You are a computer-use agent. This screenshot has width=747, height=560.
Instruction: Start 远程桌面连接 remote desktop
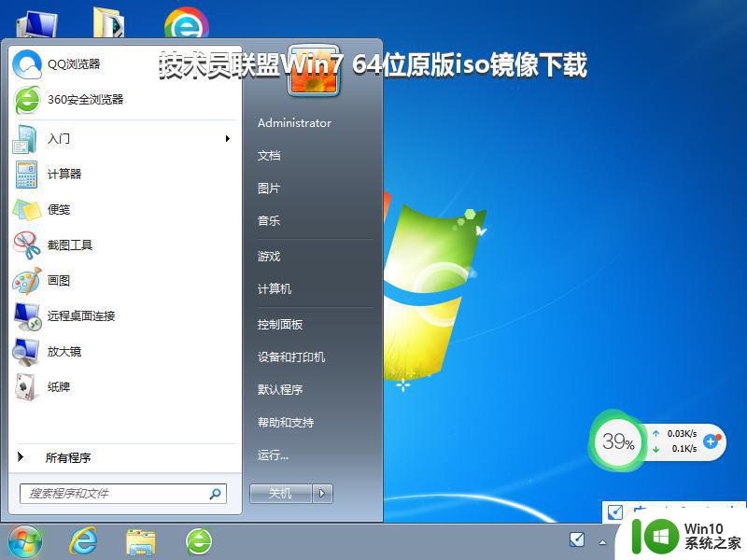(80, 316)
